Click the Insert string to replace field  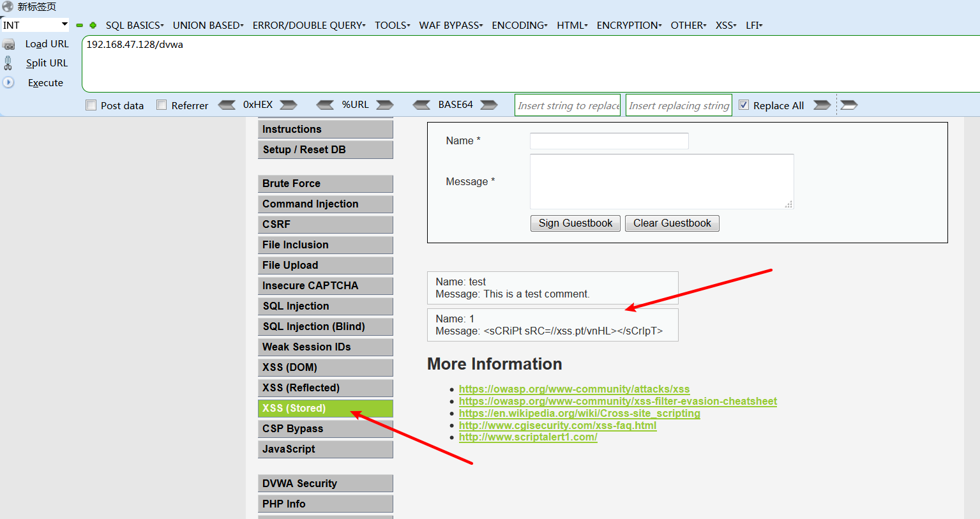click(568, 105)
